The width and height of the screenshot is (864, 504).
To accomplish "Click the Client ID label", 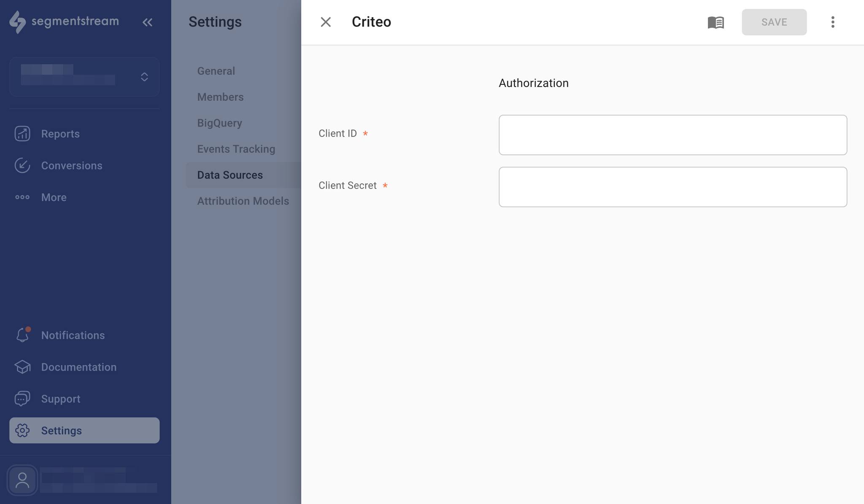I will pyautogui.click(x=337, y=133).
